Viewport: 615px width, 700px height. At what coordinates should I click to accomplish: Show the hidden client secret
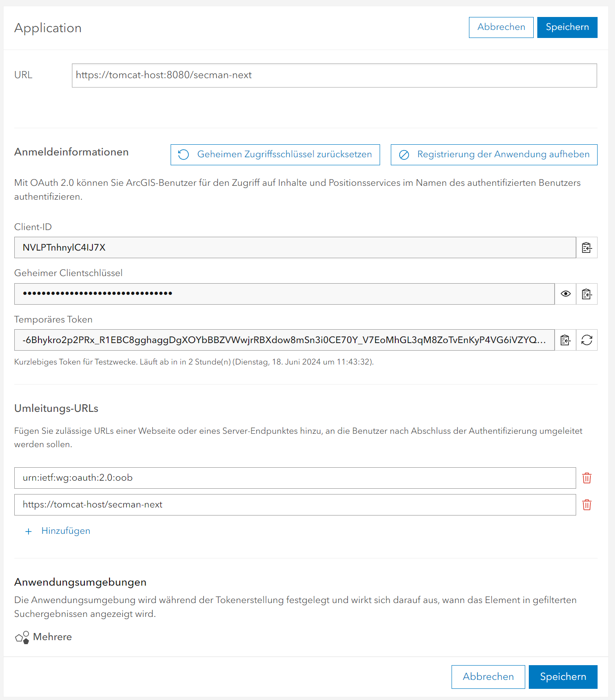click(x=565, y=294)
